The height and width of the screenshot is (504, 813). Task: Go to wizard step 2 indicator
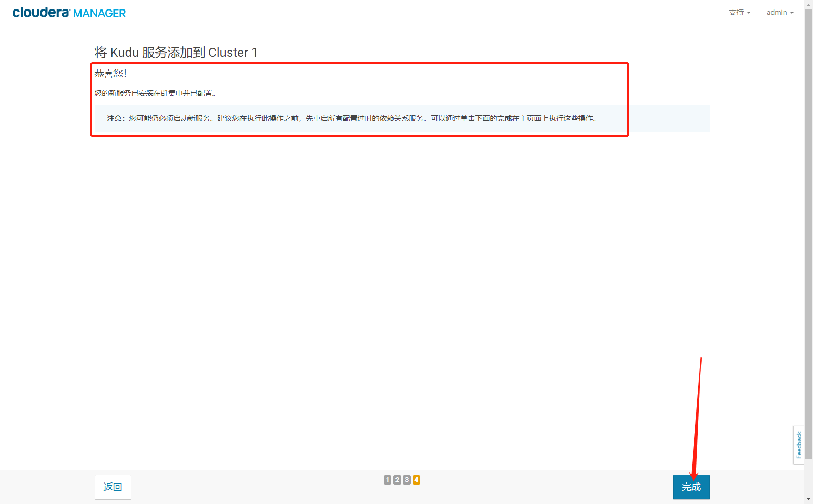point(397,480)
